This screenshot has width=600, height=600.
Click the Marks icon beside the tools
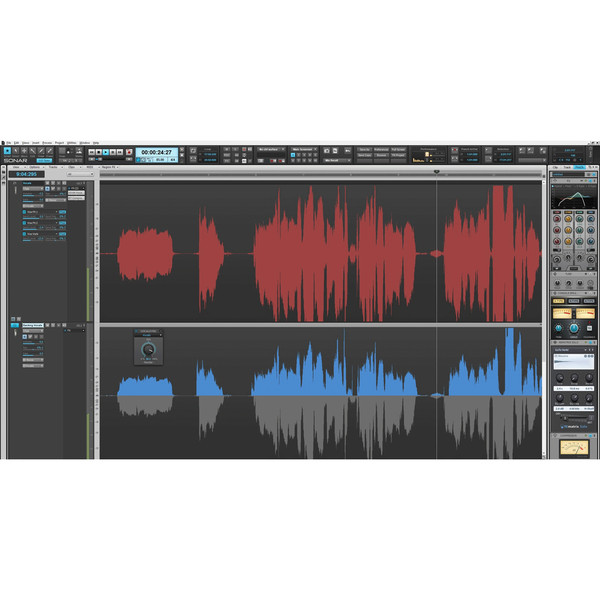coord(79,151)
